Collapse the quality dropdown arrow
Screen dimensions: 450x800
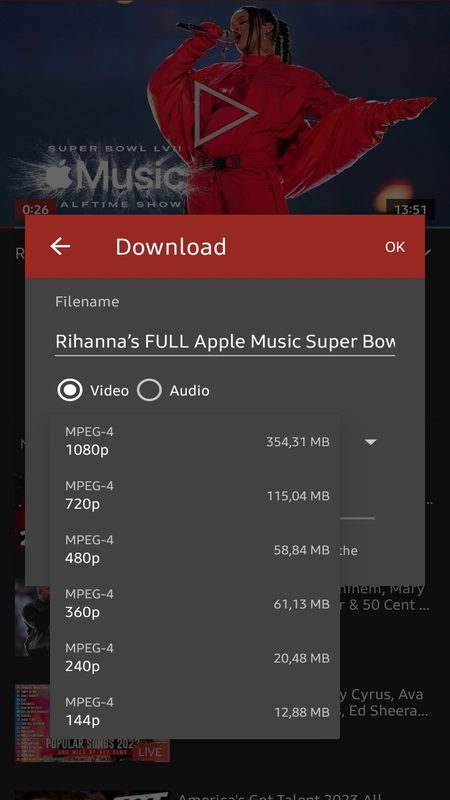(x=371, y=442)
